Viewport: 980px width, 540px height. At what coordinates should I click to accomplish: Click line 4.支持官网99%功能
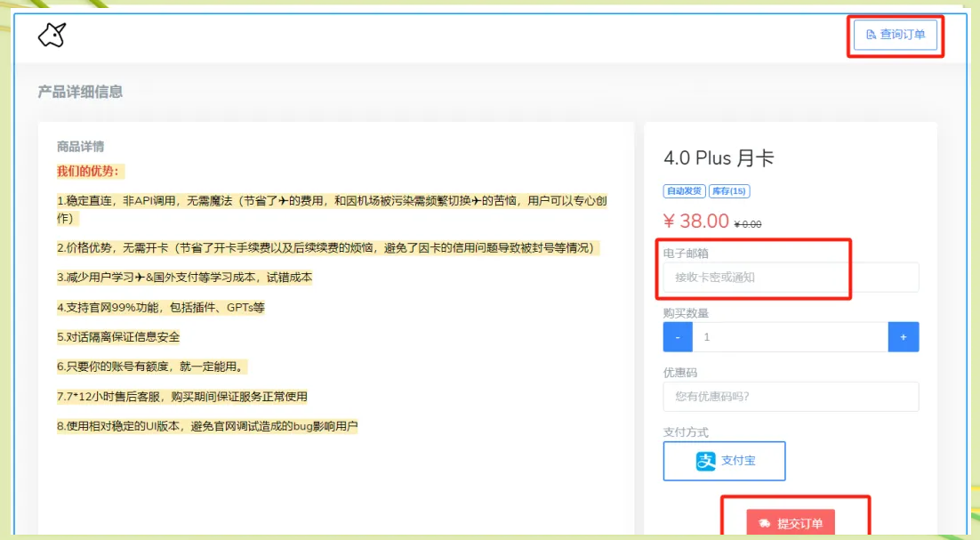coord(161,308)
